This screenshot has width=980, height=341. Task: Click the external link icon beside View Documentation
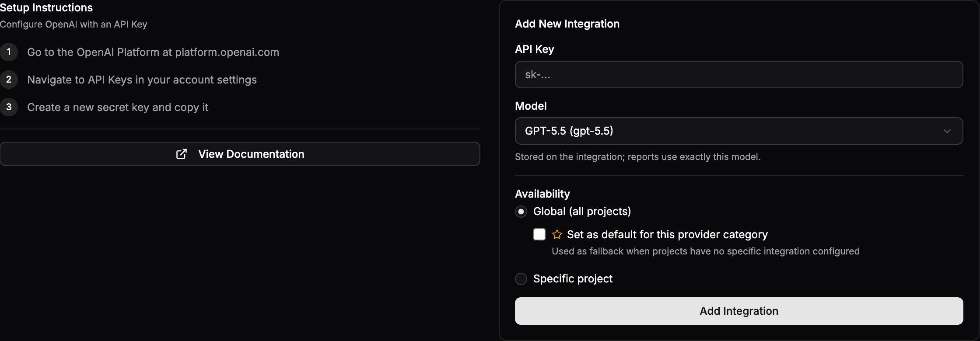182,154
